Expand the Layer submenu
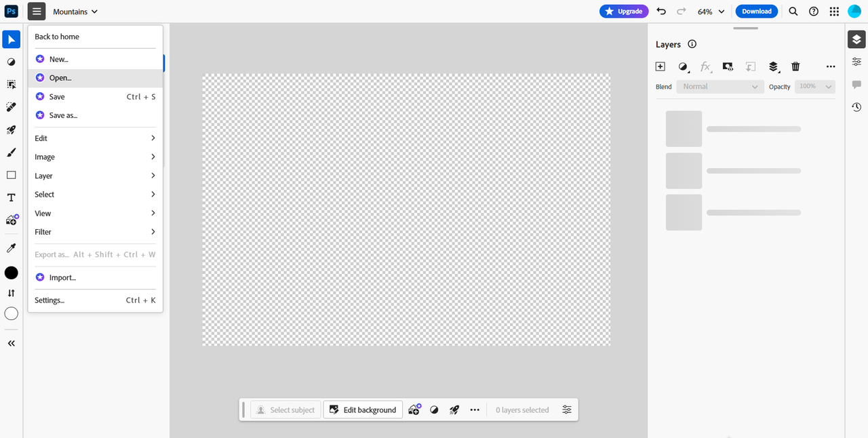Image resolution: width=868 pixels, height=438 pixels. (96, 176)
